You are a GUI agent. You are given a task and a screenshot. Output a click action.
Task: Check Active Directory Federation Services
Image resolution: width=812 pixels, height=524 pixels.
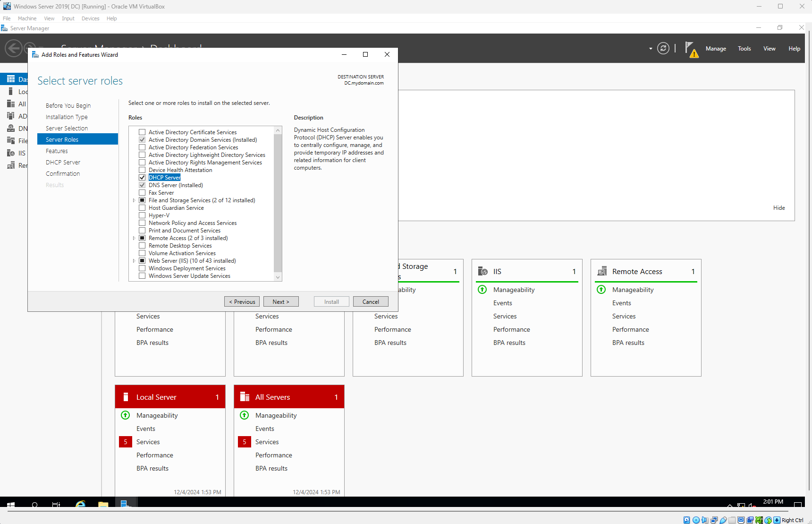tap(142, 147)
